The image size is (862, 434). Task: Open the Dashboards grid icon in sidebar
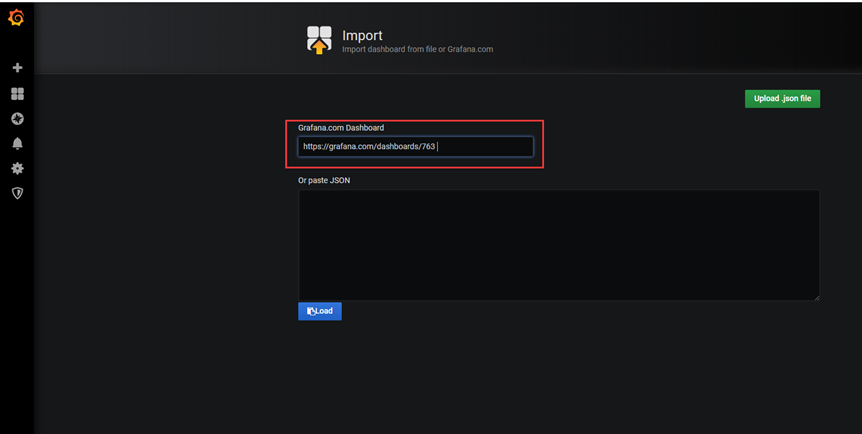click(x=18, y=94)
